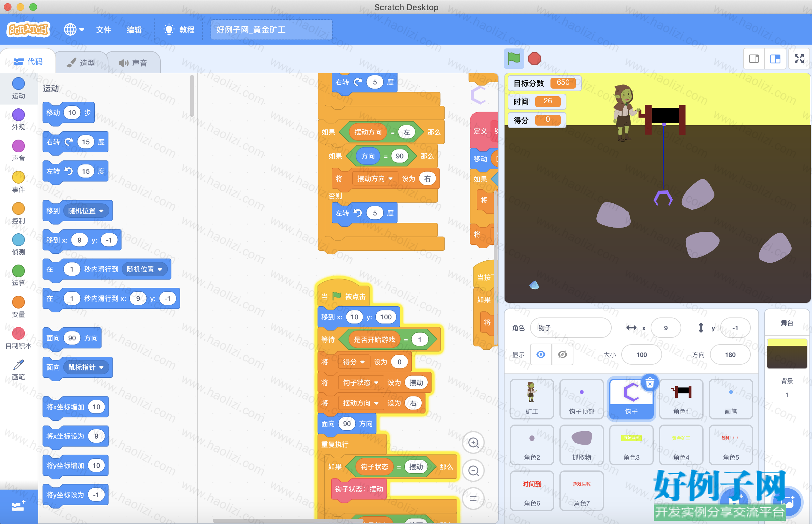Switch to the 造型 tab
Viewport: 812px width, 524px height.
point(81,62)
